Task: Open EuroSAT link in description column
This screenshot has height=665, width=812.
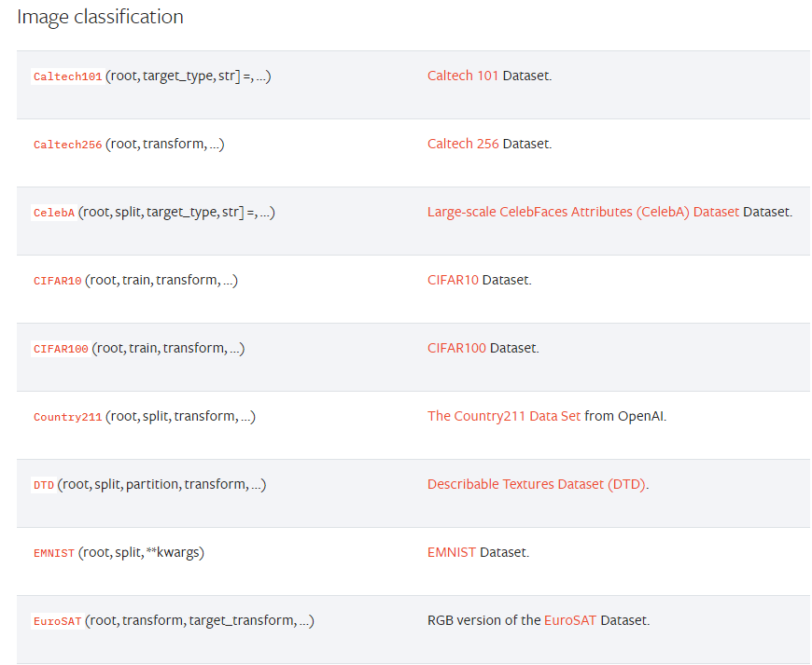Action: click(570, 620)
